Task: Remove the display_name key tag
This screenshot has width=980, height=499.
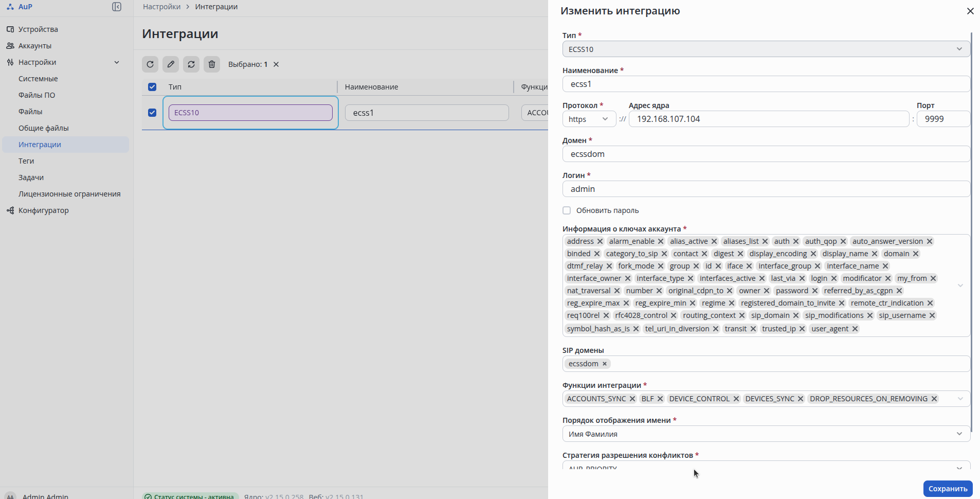Action: coord(875,254)
